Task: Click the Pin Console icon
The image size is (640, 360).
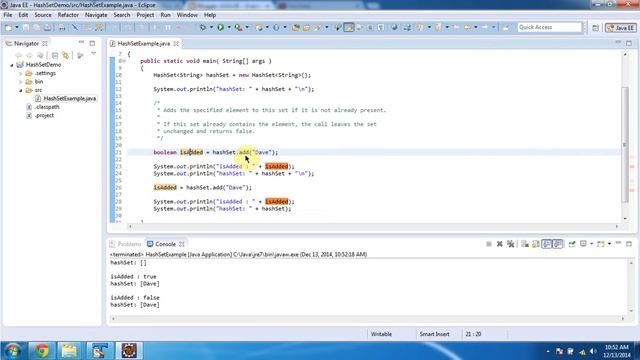Action: tap(572, 244)
